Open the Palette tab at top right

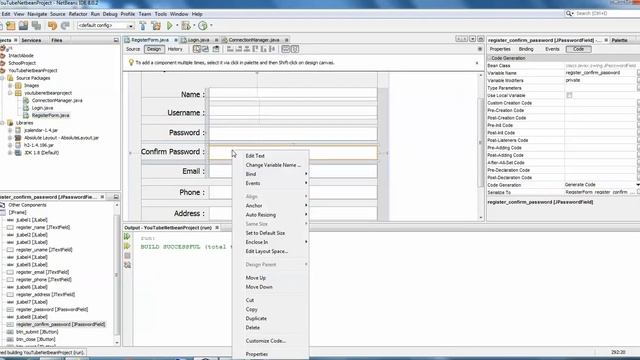pos(619,40)
